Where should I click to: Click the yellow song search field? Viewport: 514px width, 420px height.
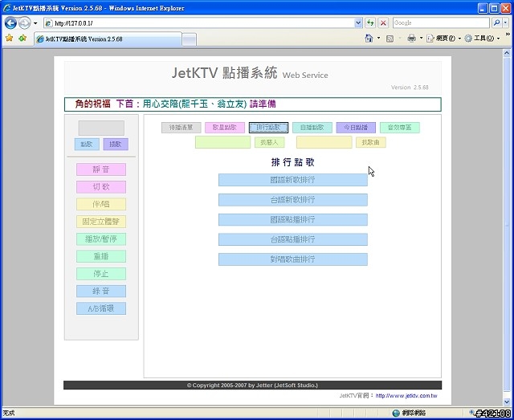(x=324, y=142)
